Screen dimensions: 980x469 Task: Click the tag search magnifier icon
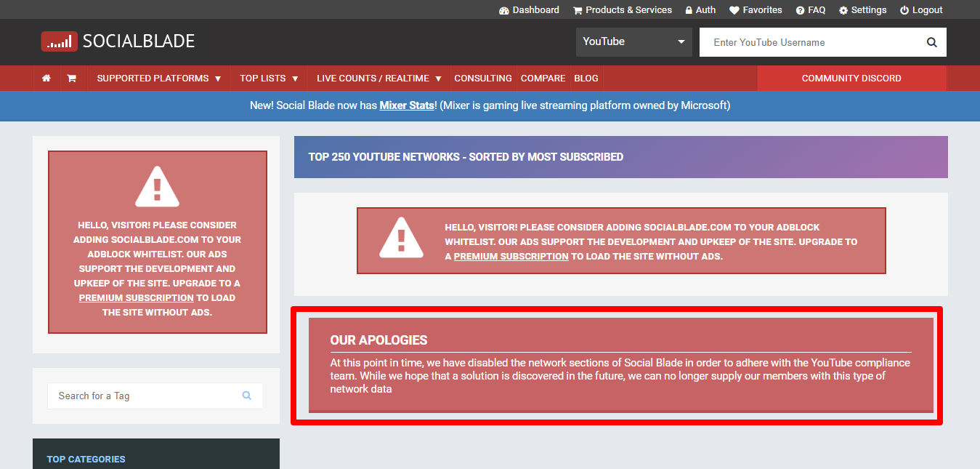click(247, 396)
